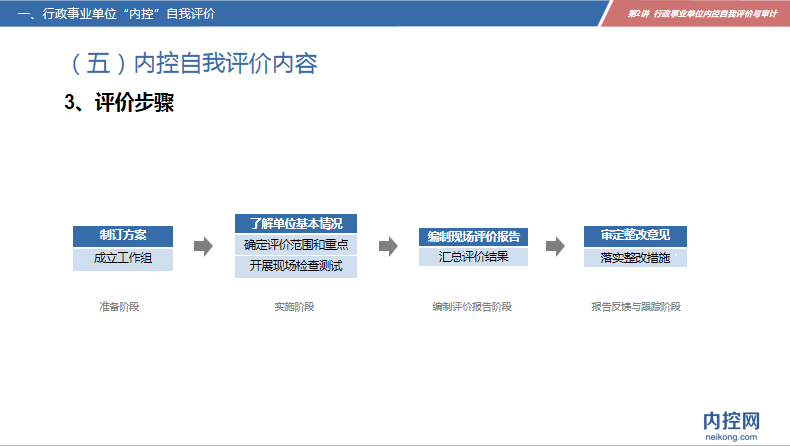Click the arrow before the 编制现场评价报告 box
This screenshot has width=790, height=446.
[x=388, y=246]
